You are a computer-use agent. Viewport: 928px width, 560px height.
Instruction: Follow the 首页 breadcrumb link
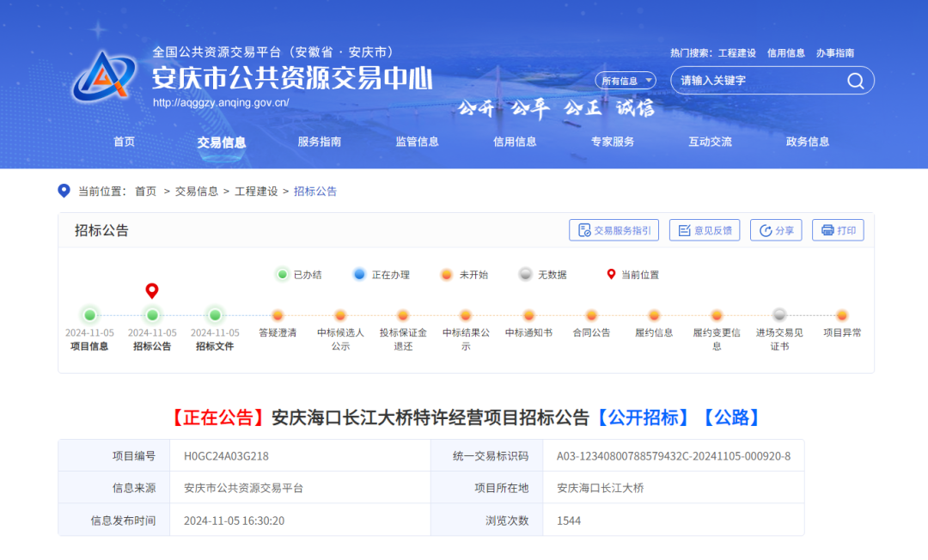(145, 191)
